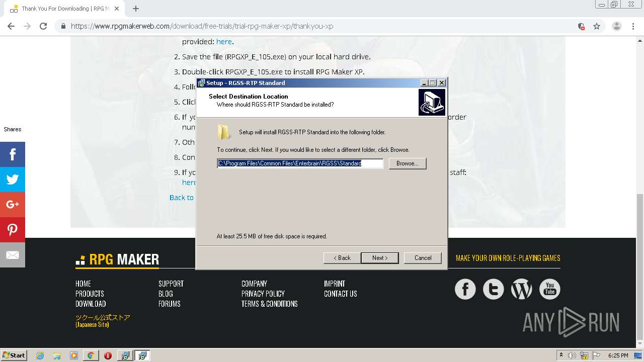Viewport: 644px width, 362px height.
Task: Click the clock in the system tray
Action: [x=618, y=355]
